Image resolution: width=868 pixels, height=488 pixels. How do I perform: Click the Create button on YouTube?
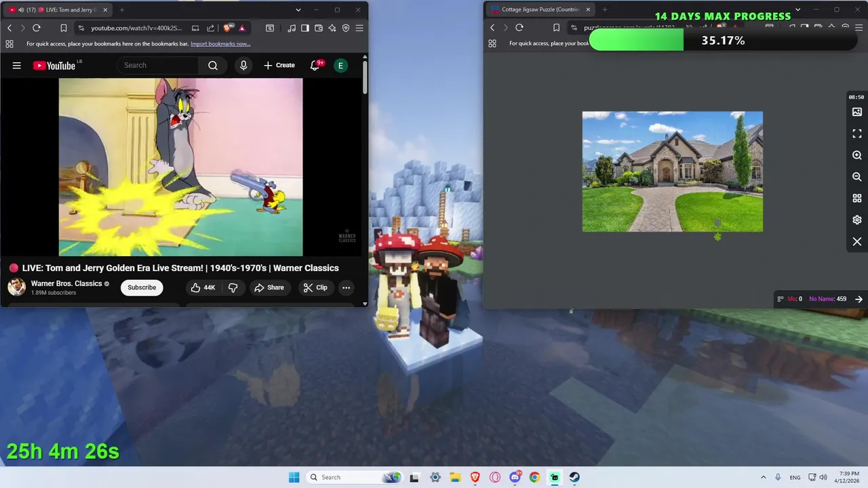coord(279,65)
